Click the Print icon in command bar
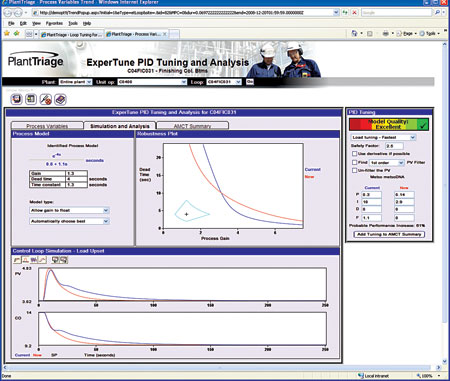The width and height of the screenshot is (450, 381). 386,33
